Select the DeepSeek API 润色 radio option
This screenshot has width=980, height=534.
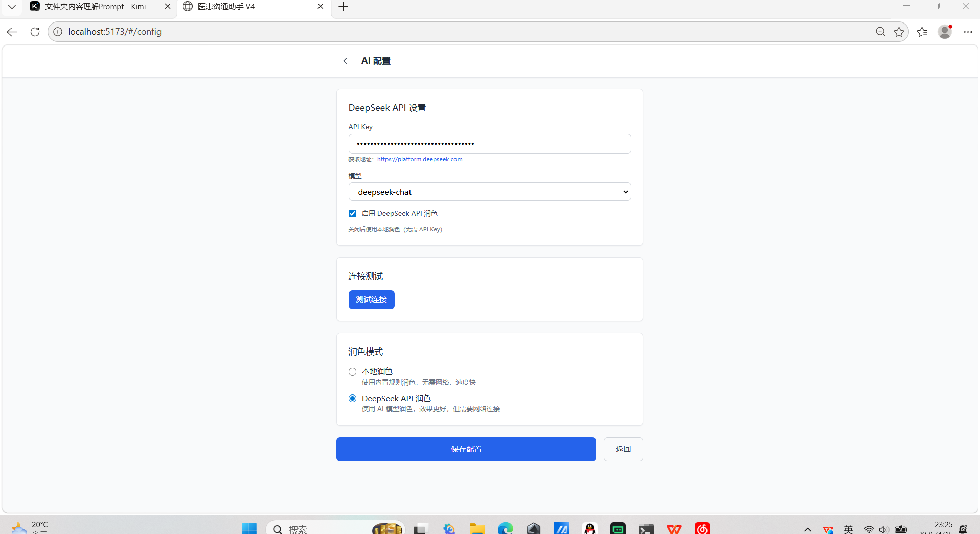[x=353, y=399]
